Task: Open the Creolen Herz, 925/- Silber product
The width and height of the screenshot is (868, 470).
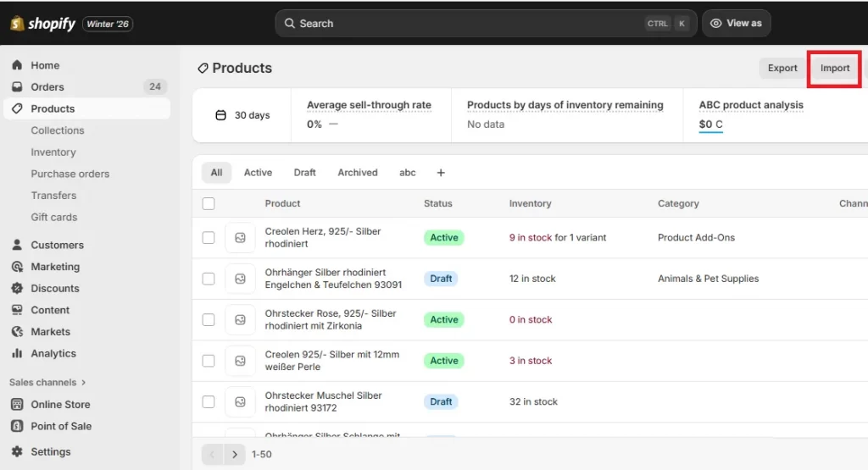Action: coord(323,238)
